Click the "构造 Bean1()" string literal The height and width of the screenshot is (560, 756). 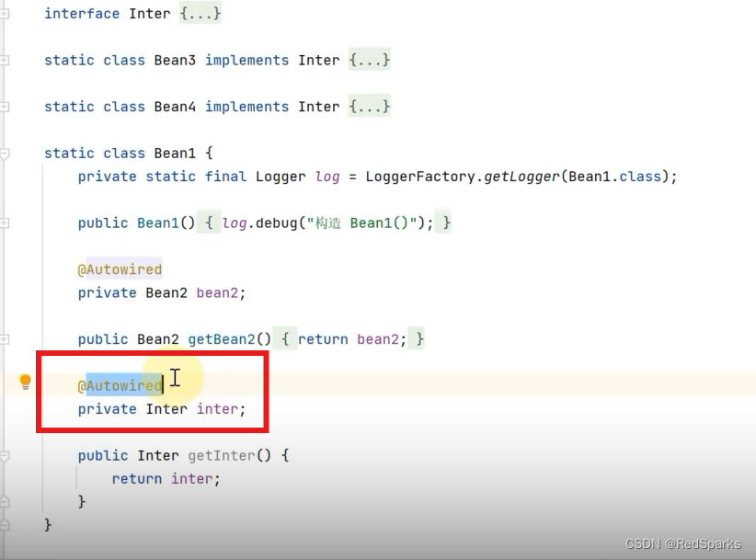point(364,223)
